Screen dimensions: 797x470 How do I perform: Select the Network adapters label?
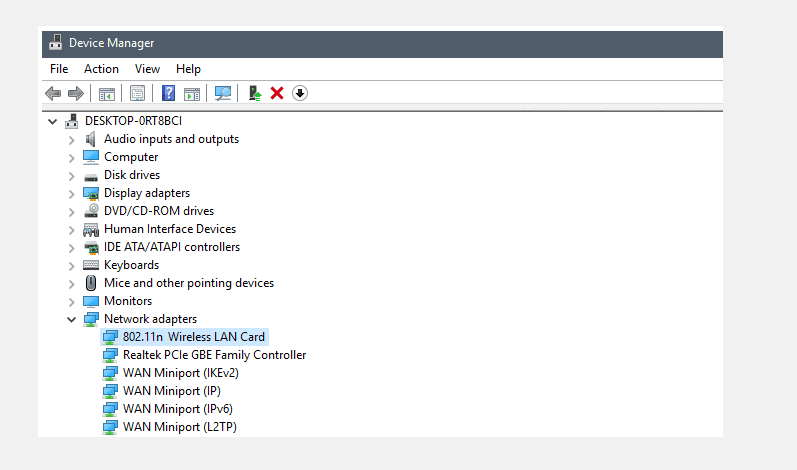pos(150,319)
